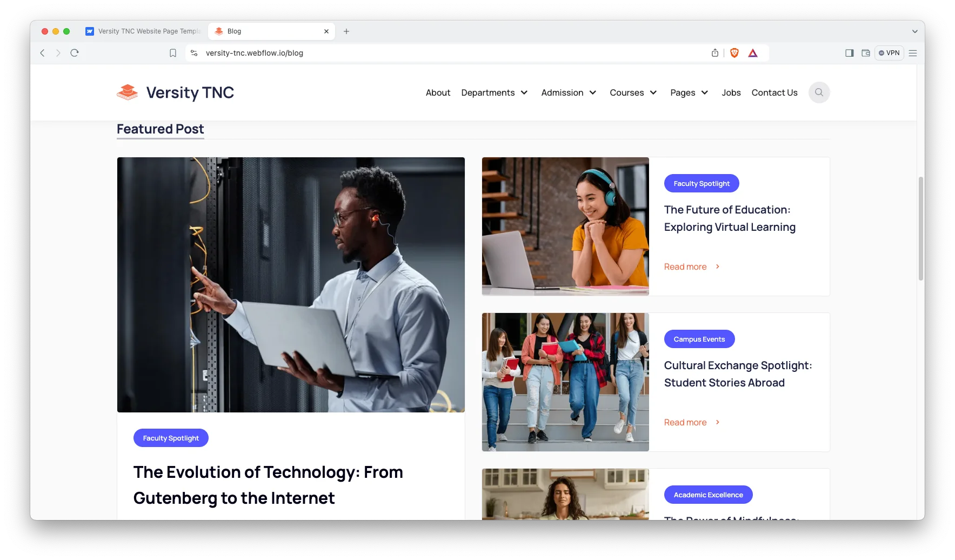Reload the page with the refresh icon
Viewport: 955px width, 560px height.
[75, 53]
